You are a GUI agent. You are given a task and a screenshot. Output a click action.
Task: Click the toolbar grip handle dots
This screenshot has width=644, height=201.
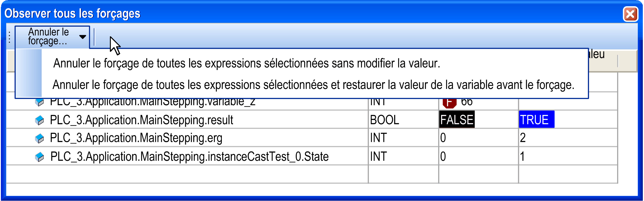tap(10, 37)
